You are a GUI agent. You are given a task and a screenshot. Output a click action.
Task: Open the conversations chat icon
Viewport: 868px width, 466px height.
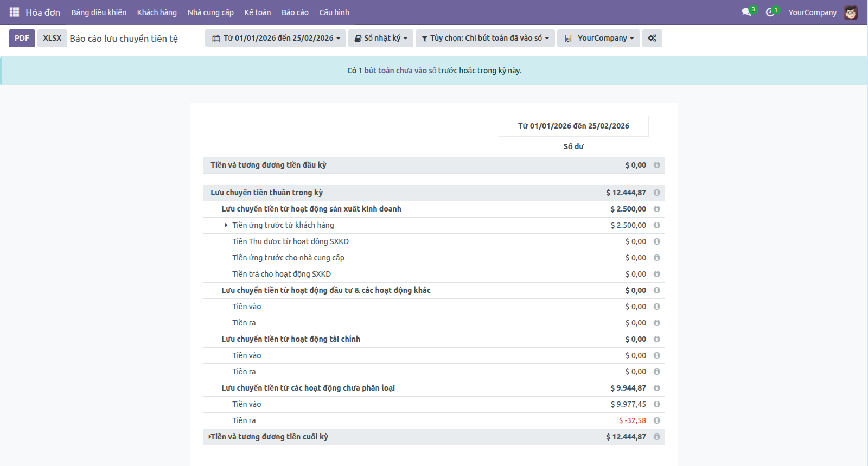coord(746,12)
